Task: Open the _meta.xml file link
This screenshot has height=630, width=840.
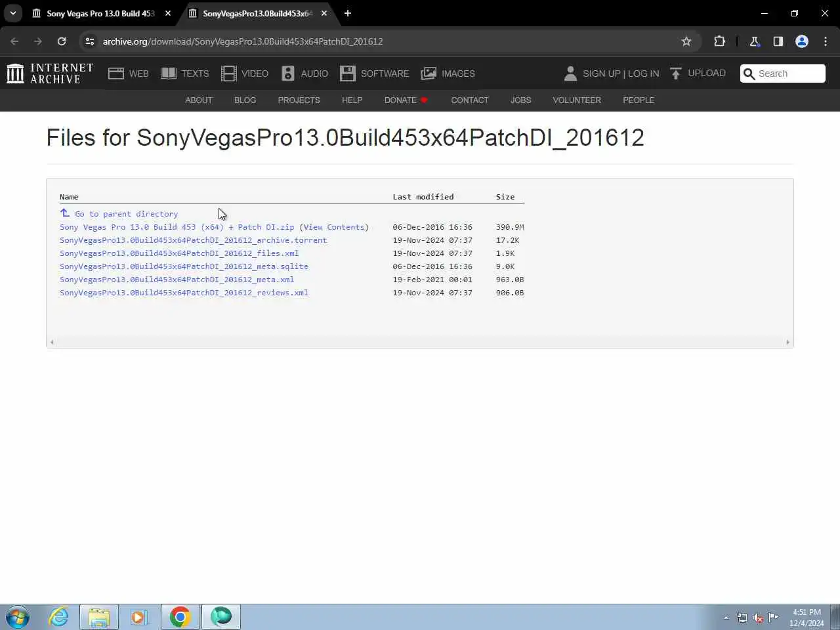Action: 177,280
